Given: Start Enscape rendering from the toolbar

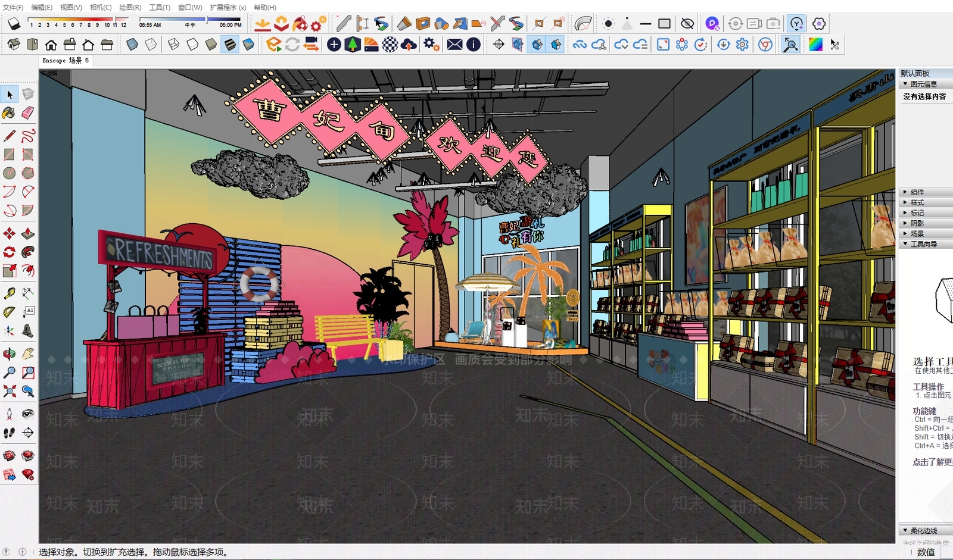Looking at the screenshot, I should pyautogui.click(x=273, y=45).
